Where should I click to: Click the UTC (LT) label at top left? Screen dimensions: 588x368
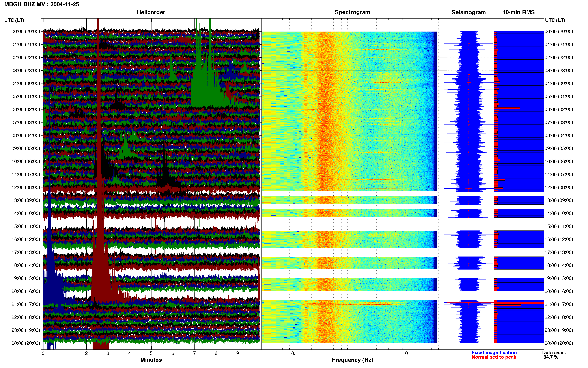click(x=14, y=20)
